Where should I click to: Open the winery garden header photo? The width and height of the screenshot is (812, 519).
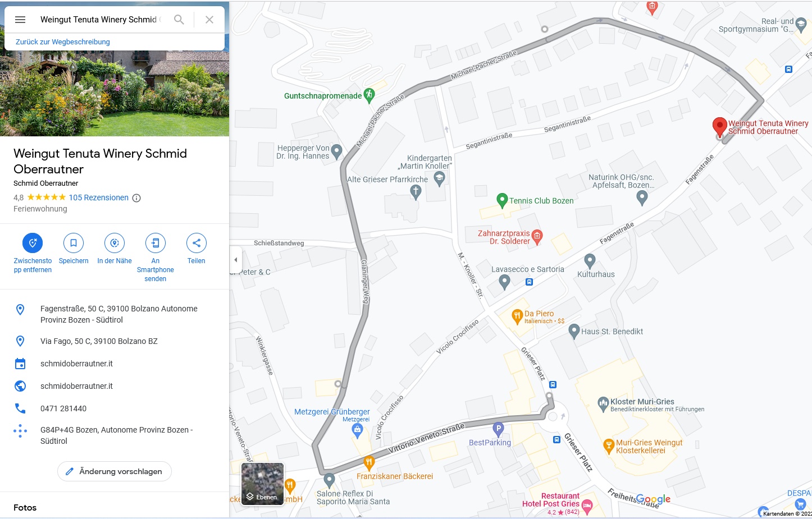coord(115,93)
